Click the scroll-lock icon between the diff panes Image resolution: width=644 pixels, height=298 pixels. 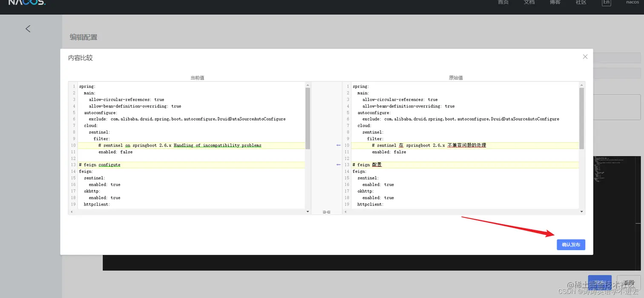(x=326, y=212)
